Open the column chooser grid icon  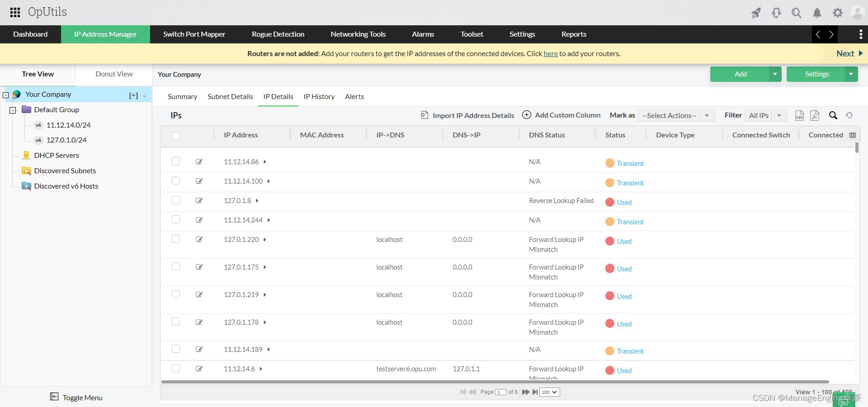(x=853, y=135)
